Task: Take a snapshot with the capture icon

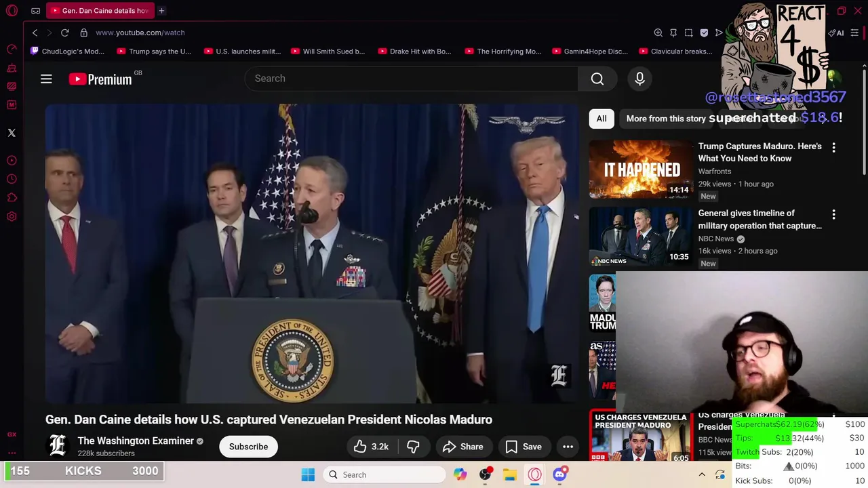Action: coord(689,33)
